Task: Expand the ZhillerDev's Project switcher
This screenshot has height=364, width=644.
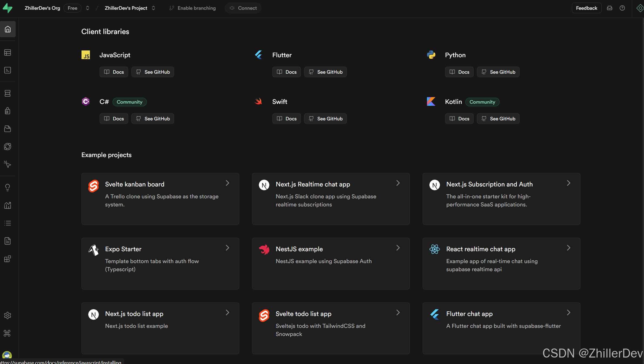Action: 154,8
